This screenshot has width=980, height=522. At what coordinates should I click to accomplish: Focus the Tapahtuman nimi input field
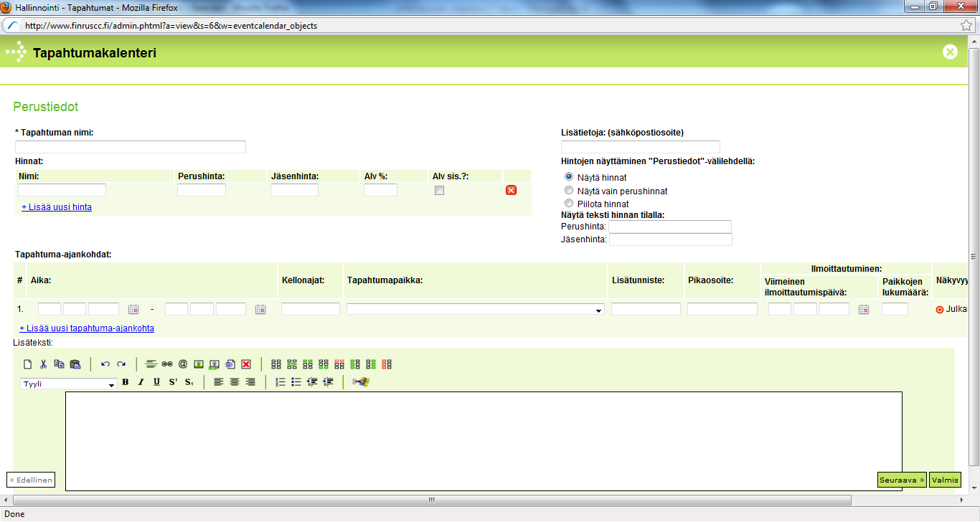pos(131,147)
